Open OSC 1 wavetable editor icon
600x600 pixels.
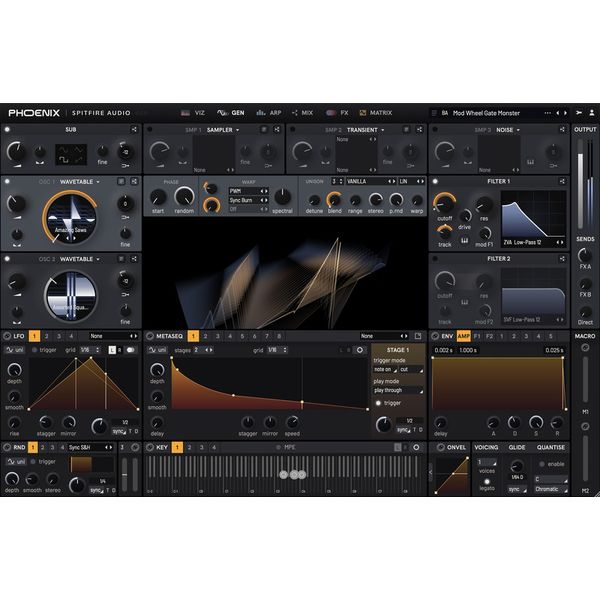point(121,181)
